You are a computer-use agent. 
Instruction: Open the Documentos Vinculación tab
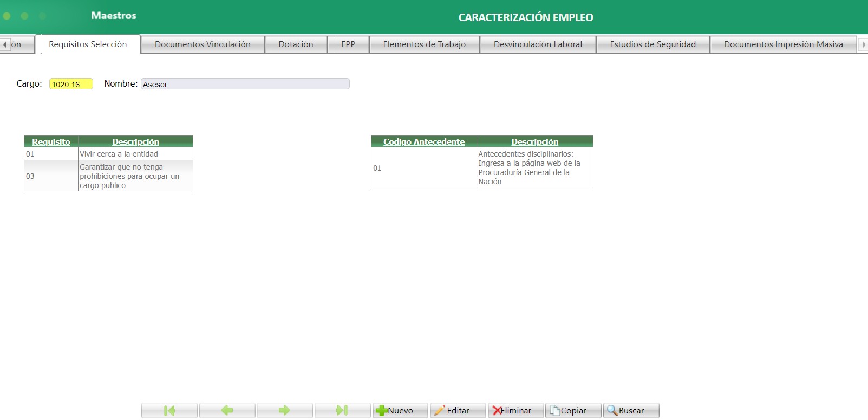pos(203,44)
